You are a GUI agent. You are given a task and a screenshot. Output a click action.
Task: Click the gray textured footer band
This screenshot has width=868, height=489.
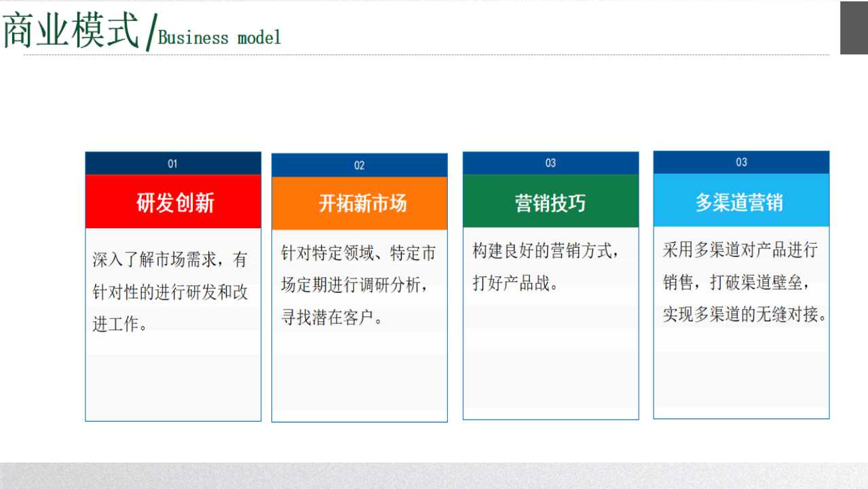tap(434, 475)
